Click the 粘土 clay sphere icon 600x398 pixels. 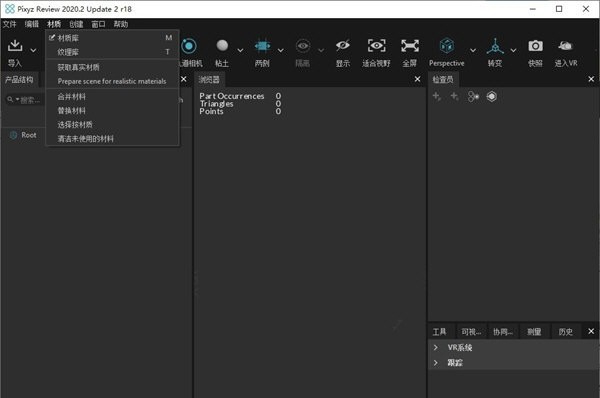pyautogui.click(x=222, y=46)
